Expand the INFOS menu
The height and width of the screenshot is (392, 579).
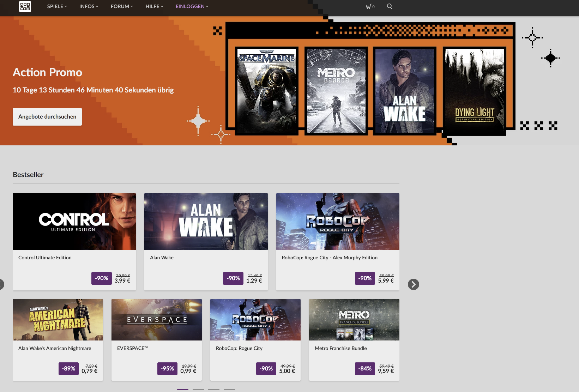click(x=89, y=6)
